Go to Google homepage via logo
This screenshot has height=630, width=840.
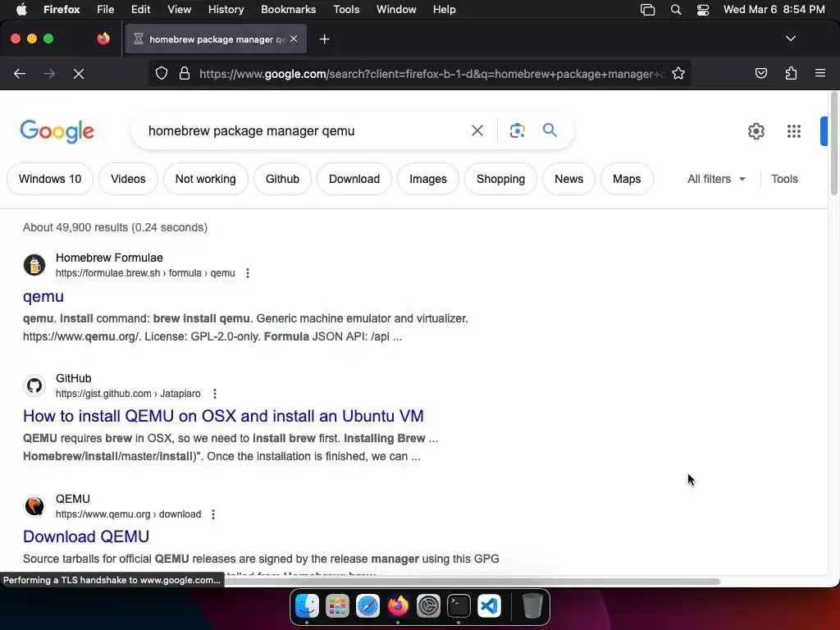[x=57, y=131]
